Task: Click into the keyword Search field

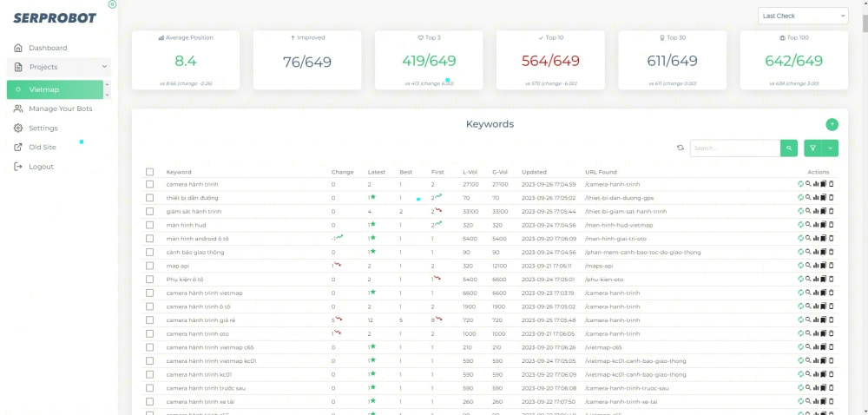Action: click(735, 148)
